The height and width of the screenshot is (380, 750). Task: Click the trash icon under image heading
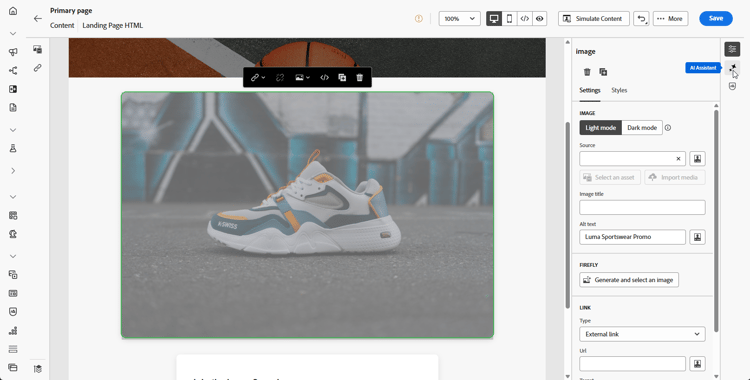click(587, 72)
